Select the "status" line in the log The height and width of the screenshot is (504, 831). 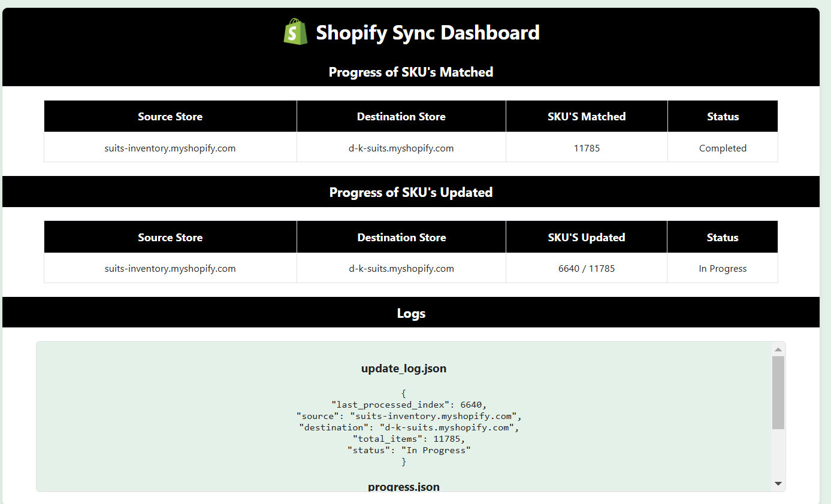point(409,450)
